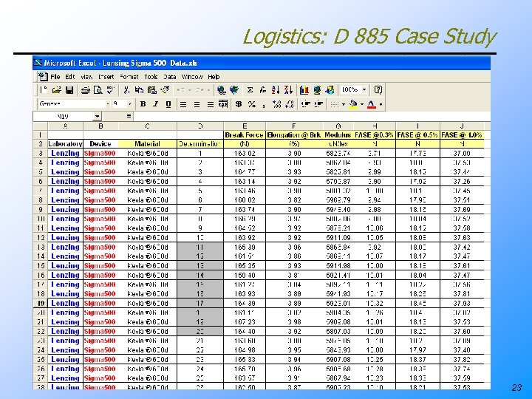The image size is (532, 399).
Task: Open the Paste Function fx icon
Action: click(x=262, y=90)
